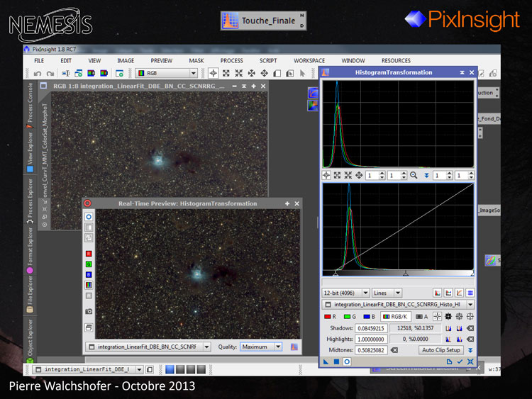Click the Auto Clip Setup button
Image resolution: width=532 pixels, height=399 pixels.
tap(440, 350)
